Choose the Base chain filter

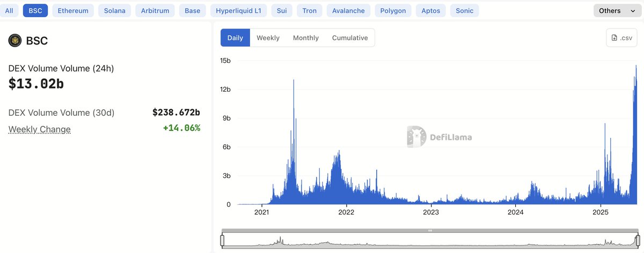click(x=192, y=11)
